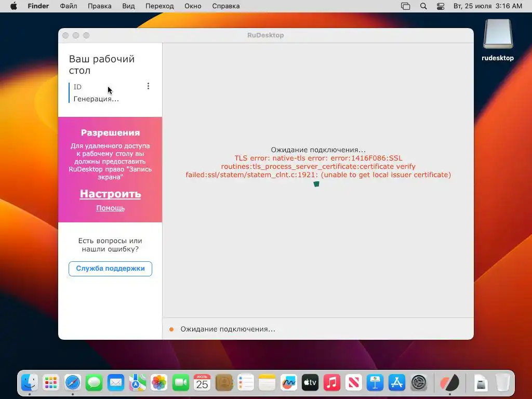Click the RuDesktop icon in the Dock
This screenshot has height=399, width=532.
[449, 383]
